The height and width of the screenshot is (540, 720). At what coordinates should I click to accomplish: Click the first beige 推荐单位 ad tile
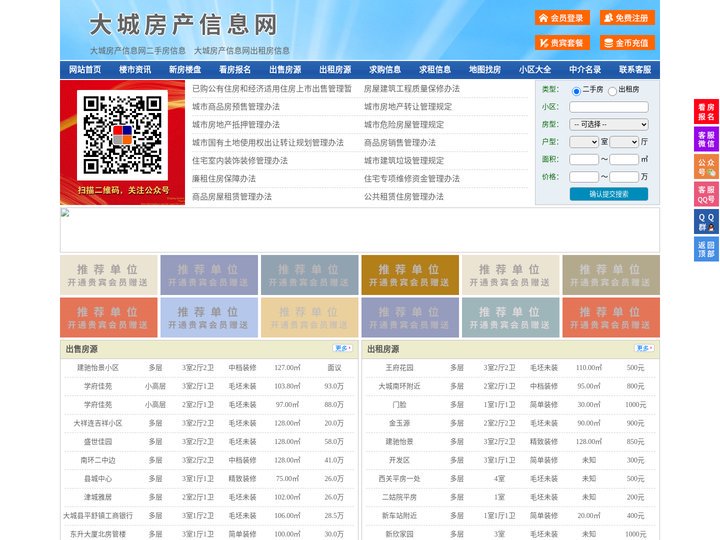coord(108,275)
